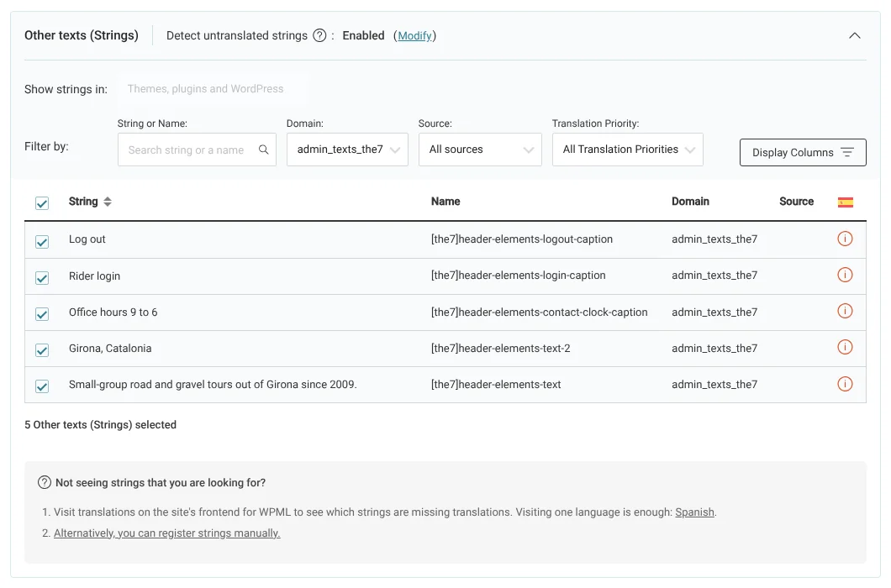The height and width of the screenshot is (588, 891).
Task: Click the [the7]header-elements-contact-clock-caption name
Action: click(540, 312)
